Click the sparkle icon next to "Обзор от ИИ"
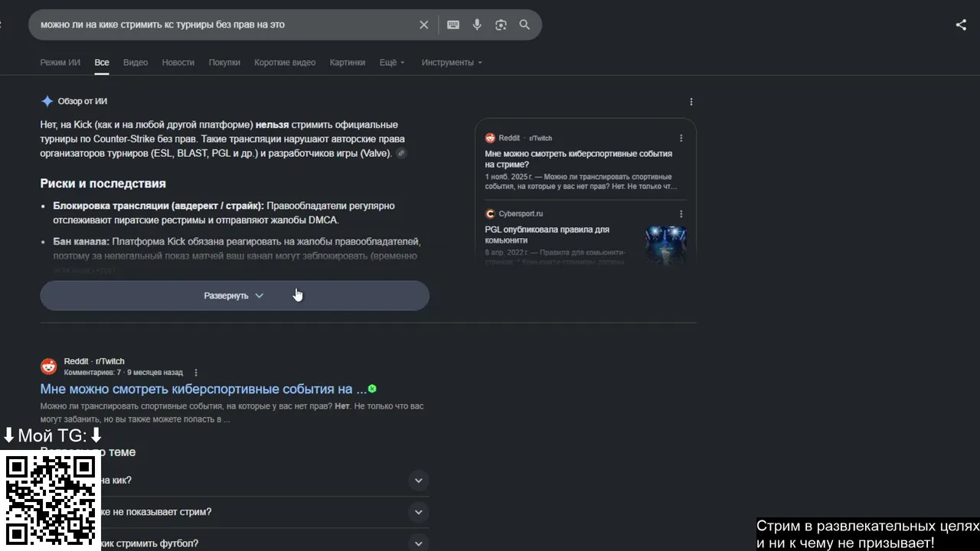Screen dimensions: 980x551 (47, 101)
